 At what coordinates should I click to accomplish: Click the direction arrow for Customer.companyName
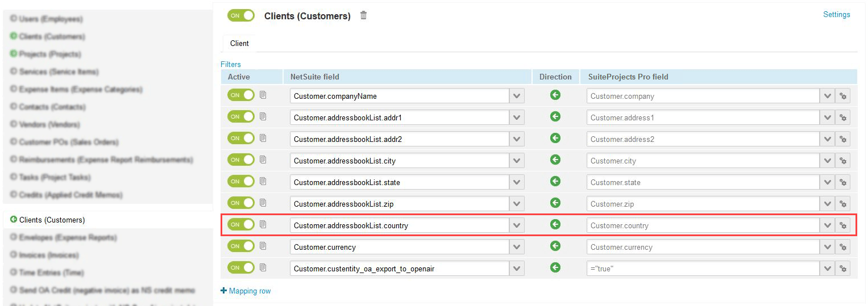point(555,95)
